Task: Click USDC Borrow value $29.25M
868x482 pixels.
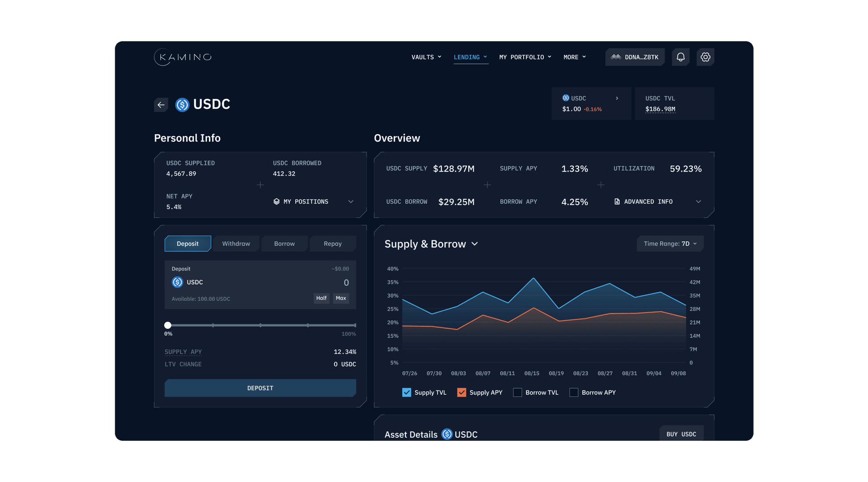Action: tap(457, 202)
